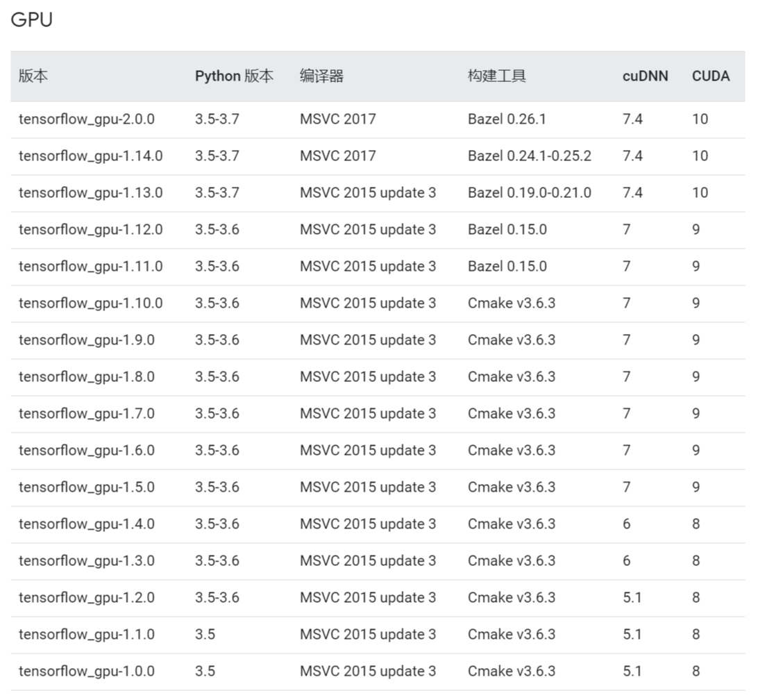Image resolution: width=758 pixels, height=700 pixels.
Task: Select the tensorflow_gpu-1.8.0 cell
Action: [87, 377]
